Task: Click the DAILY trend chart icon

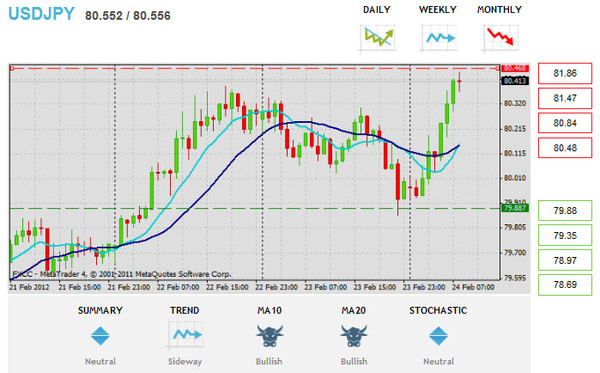Action: (x=377, y=37)
